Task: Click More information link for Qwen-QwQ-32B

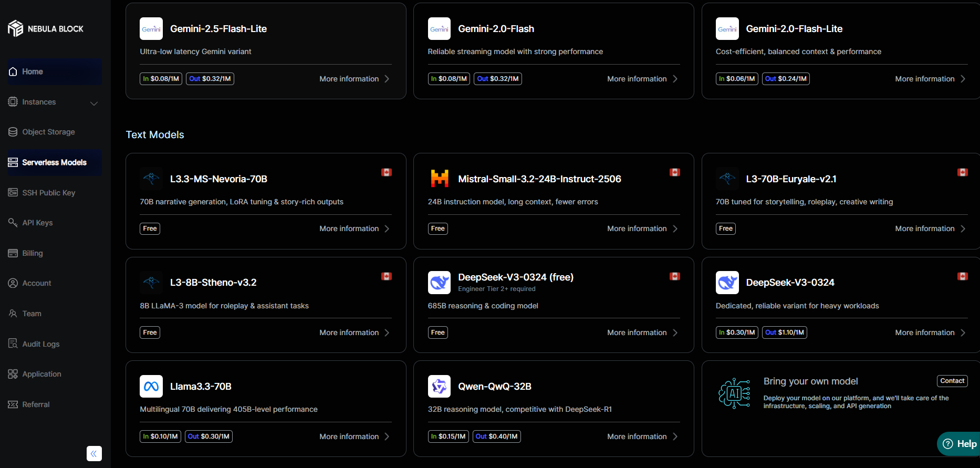Action: click(642, 436)
